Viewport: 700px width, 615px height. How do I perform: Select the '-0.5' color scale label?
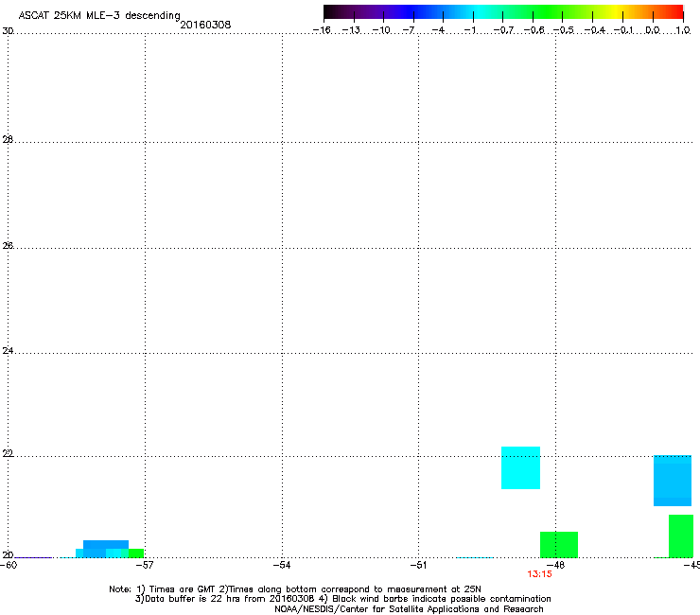click(x=564, y=30)
